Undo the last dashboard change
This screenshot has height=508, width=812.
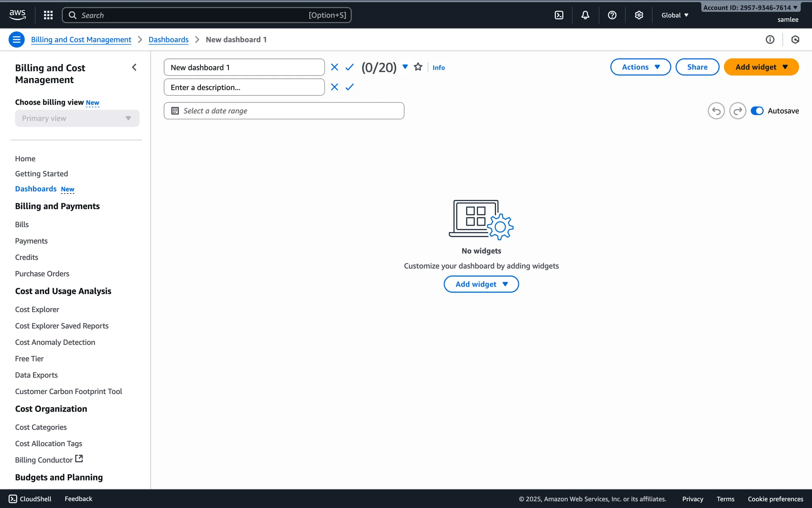click(x=716, y=111)
